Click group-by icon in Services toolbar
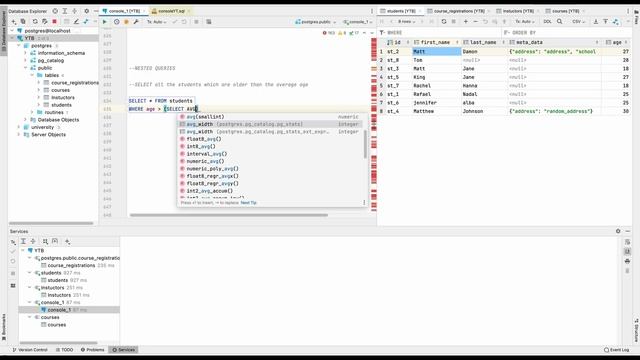This screenshot has width=640, height=360. click(x=45, y=242)
